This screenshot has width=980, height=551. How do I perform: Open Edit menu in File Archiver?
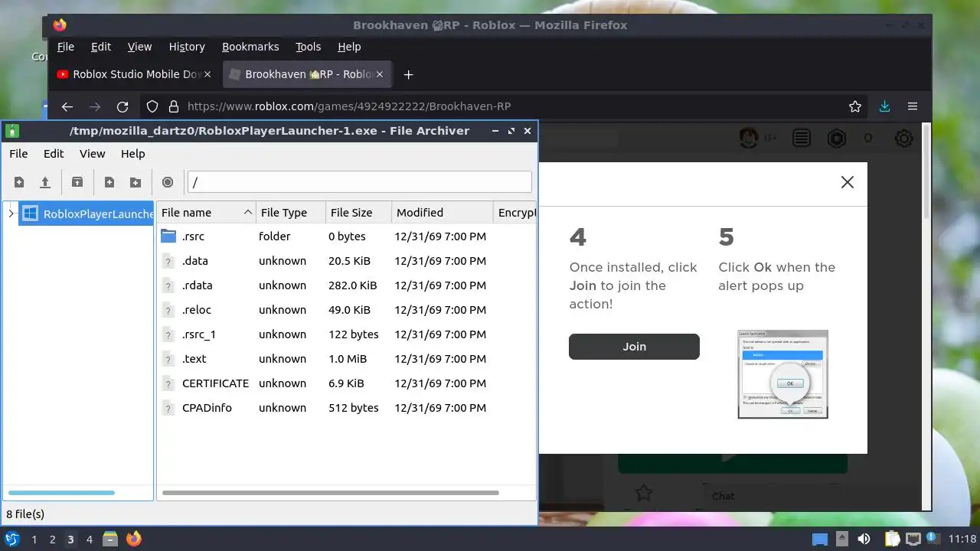coord(54,154)
